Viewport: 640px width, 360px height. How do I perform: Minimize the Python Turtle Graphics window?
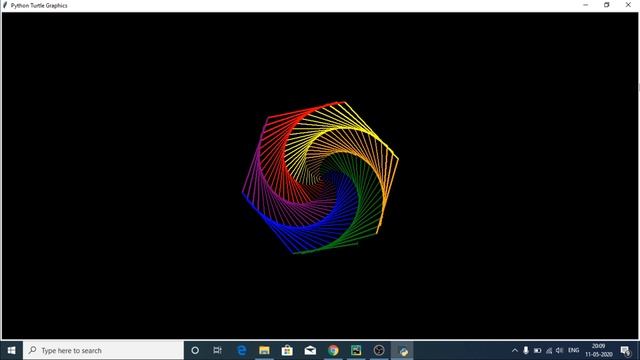(x=586, y=5)
